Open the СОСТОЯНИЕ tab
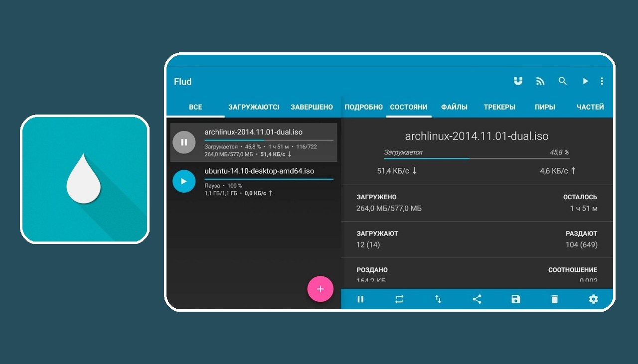 point(409,107)
